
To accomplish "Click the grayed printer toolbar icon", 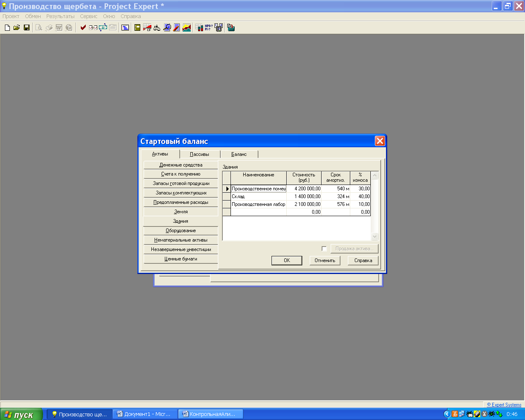I will tap(49, 27).
